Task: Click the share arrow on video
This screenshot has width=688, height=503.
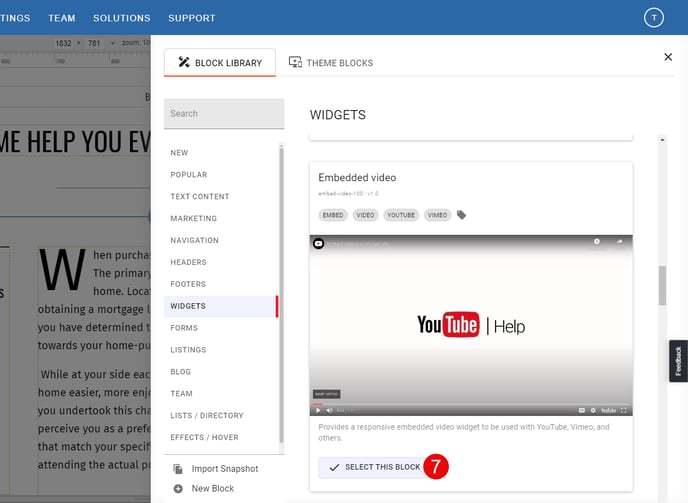Action: (619, 241)
